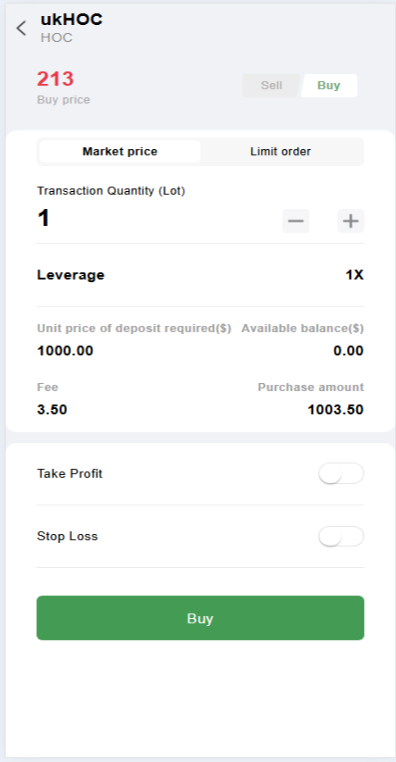
Task: Click the 3.50 fee value
Action: click(x=52, y=410)
